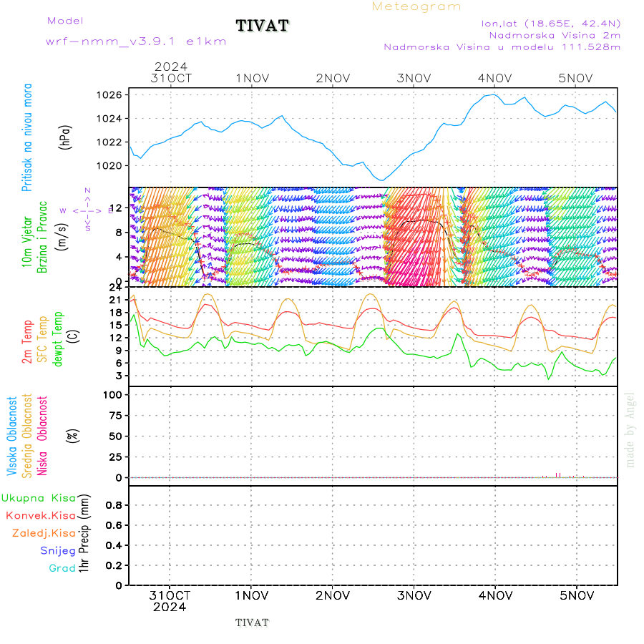Click the (hPa) unit label
The image size is (644, 644).
click(x=65, y=137)
